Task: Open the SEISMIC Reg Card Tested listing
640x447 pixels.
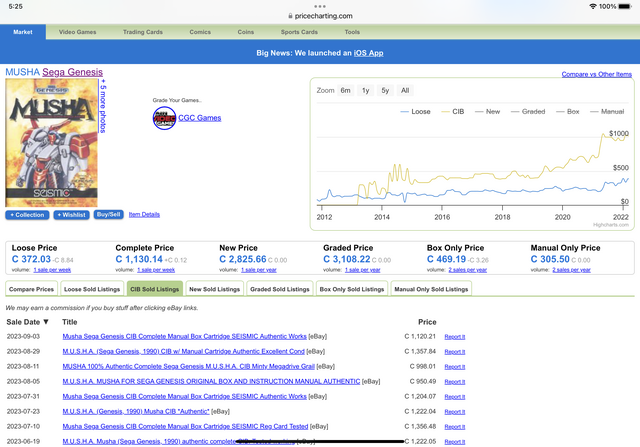Action: click(x=185, y=427)
